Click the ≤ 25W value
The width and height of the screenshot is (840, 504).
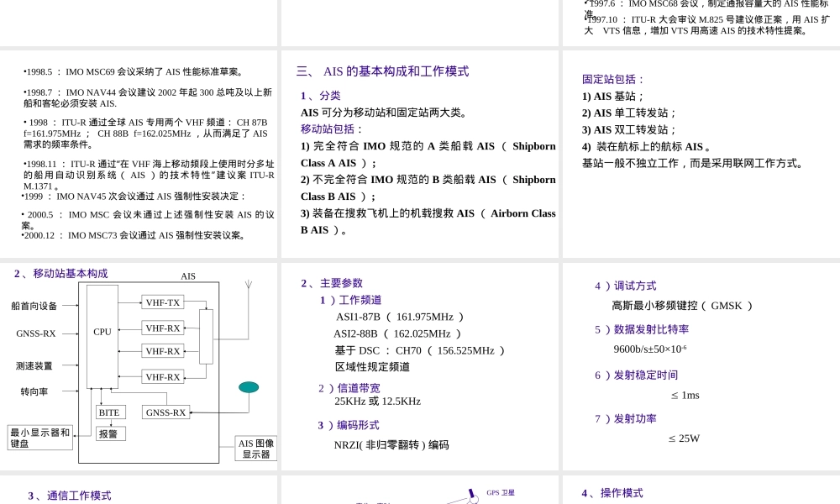684,438
